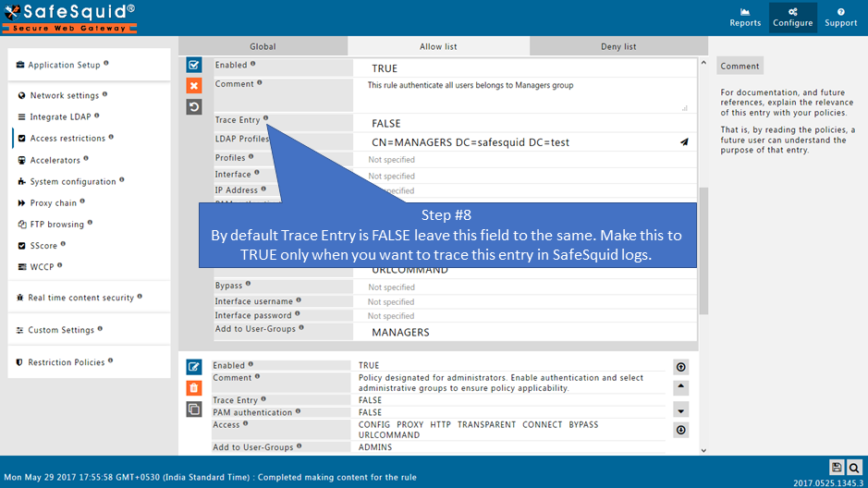Screen dimensions: 868x488
Task: Set the Bypass field value
Action: (524, 287)
